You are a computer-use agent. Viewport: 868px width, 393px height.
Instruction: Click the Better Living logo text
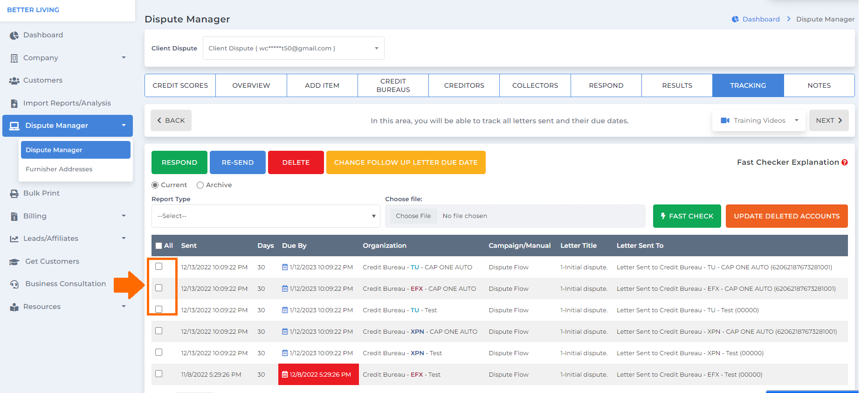tap(33, 10)
